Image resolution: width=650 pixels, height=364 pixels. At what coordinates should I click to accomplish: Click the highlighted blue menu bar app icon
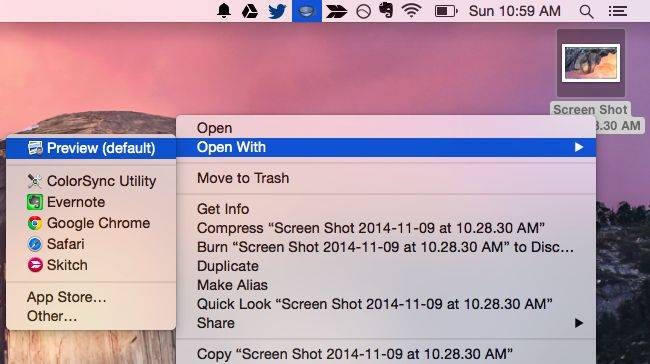click(307, 11)
